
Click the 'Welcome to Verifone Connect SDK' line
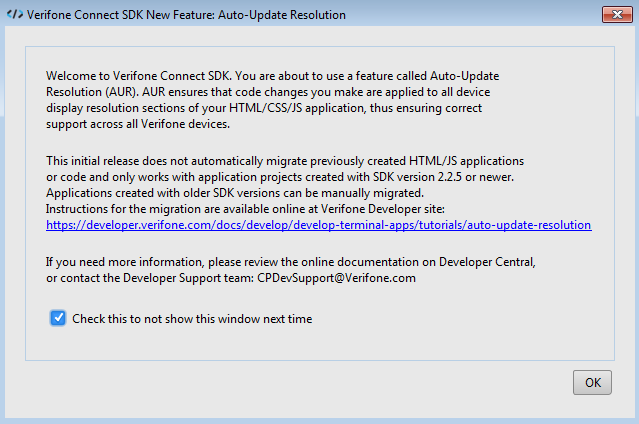[x=273, y=76]
